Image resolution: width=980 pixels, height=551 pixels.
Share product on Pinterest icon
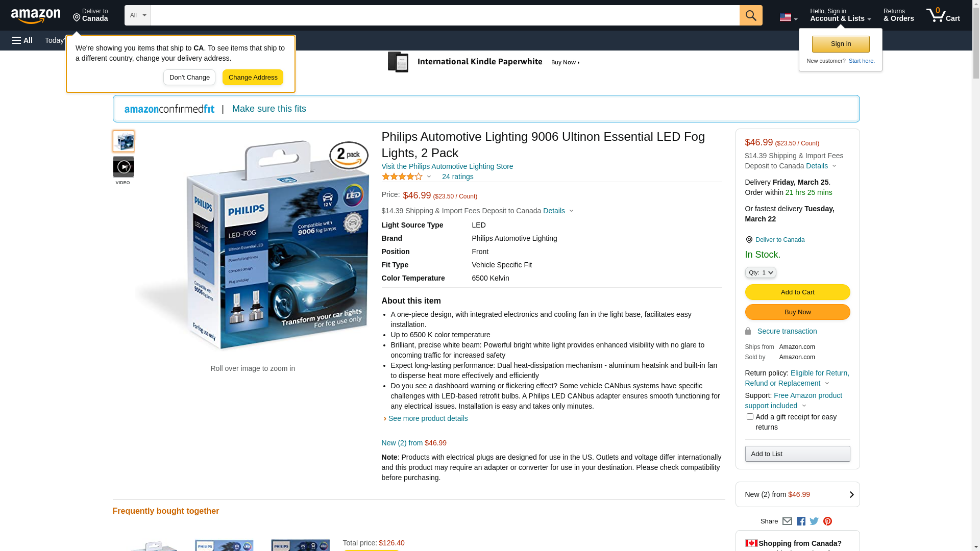827,521
